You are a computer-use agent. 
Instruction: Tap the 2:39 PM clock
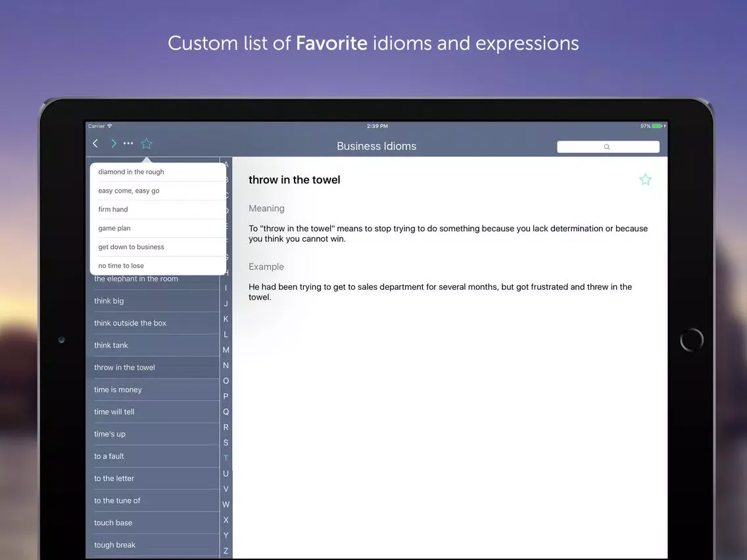pos(377,126)
